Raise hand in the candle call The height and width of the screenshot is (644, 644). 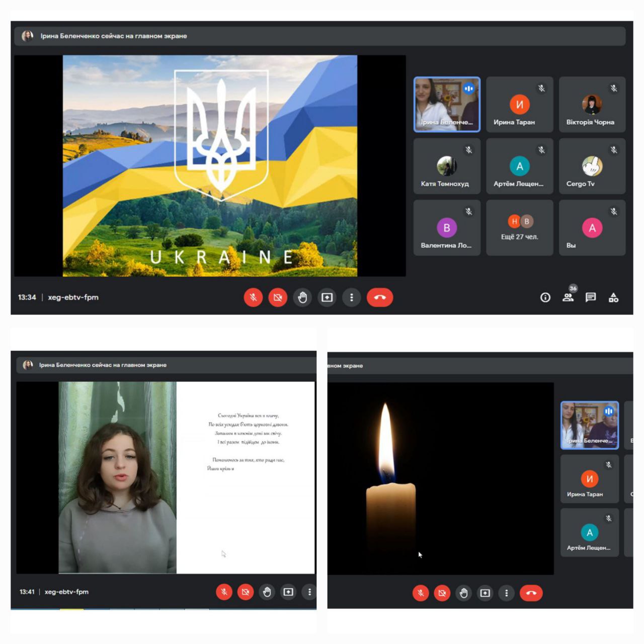coord(463,593)
